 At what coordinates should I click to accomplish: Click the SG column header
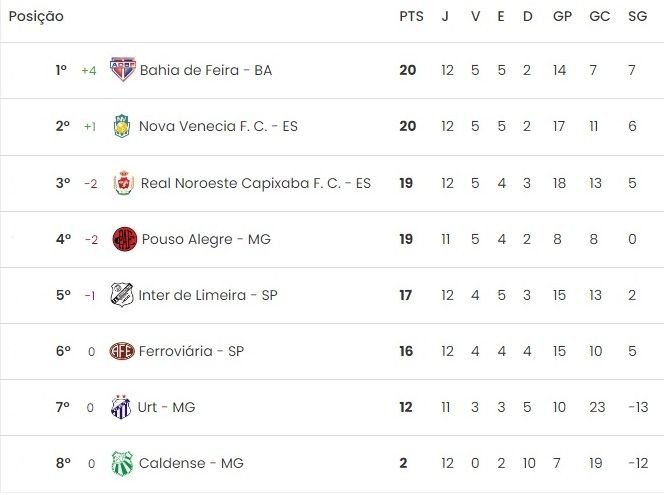(637, 17)
